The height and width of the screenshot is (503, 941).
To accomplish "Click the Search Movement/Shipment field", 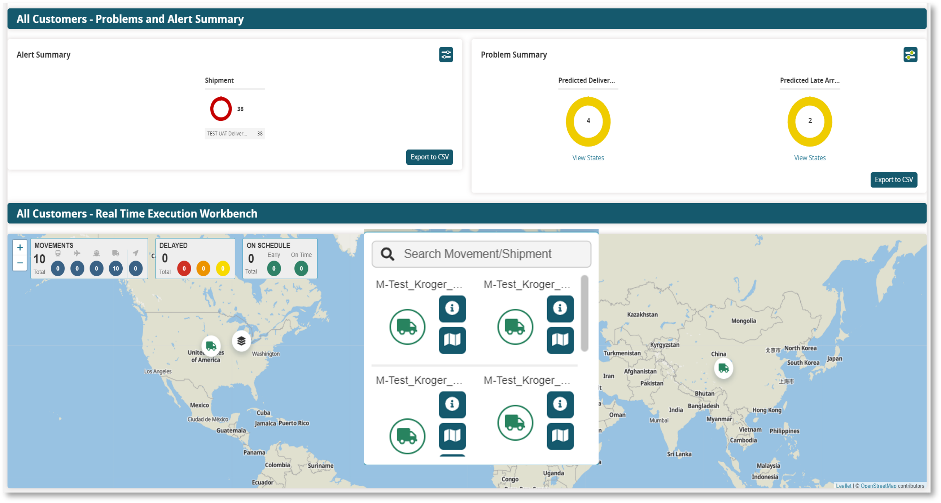I will [480, 255].
